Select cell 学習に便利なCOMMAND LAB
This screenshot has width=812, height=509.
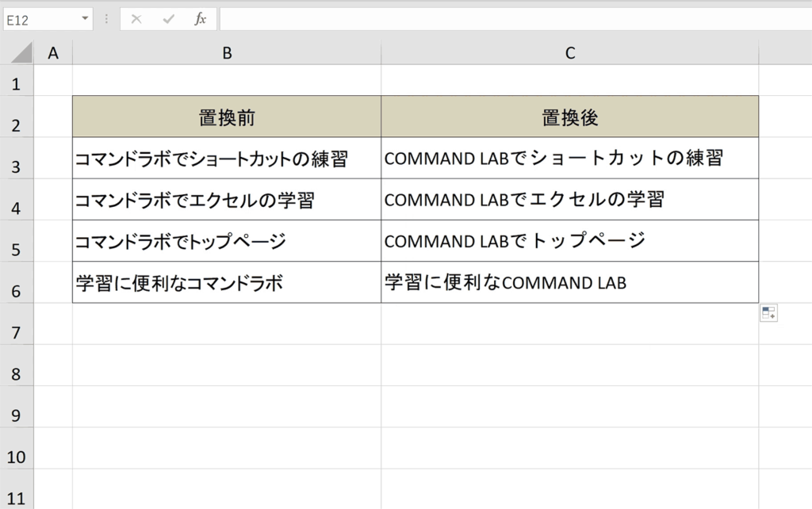tap(569, 282)
